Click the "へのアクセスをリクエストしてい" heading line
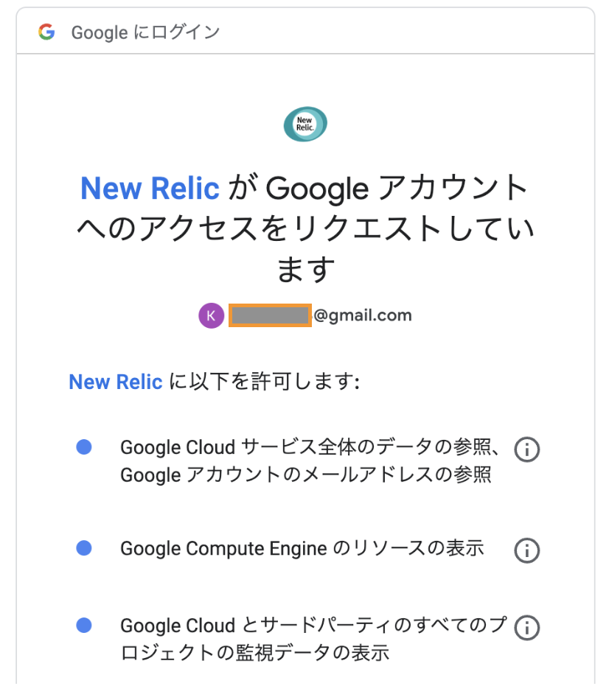 [x=304, y=229]
